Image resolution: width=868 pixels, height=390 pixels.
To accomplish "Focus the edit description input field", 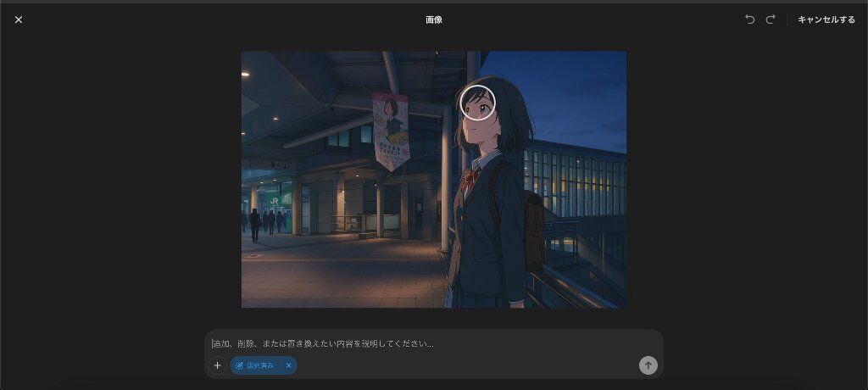I will point(433,344).
